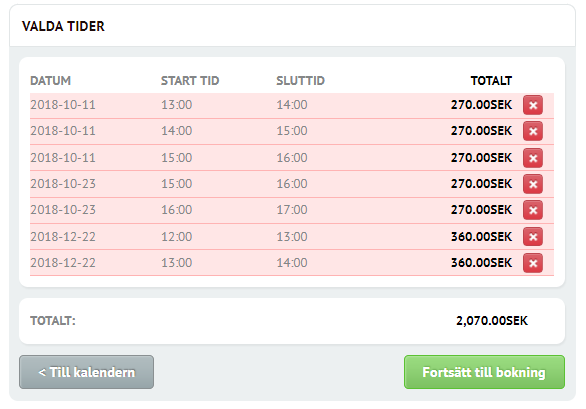Delete the 2018-10-23 15:00–16:00 time slot
The width and height of the screenshot is (586, 409).
pos(533,184)
